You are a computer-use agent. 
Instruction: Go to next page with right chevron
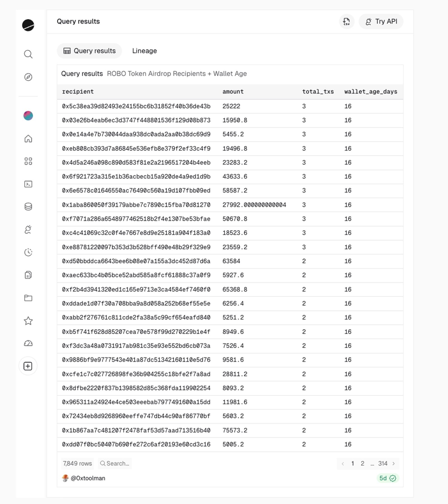point(393,464)
